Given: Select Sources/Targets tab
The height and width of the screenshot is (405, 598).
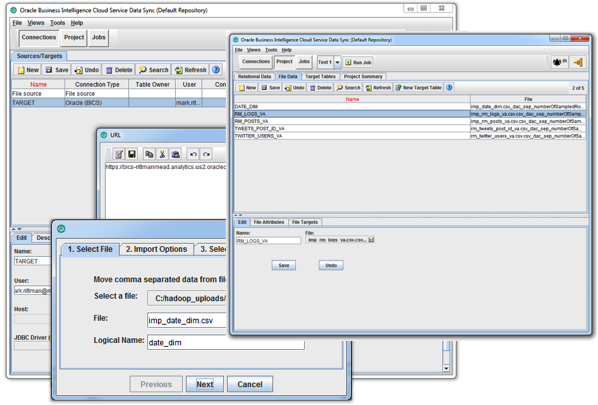Looking at the screenshot, I should 39,56.
